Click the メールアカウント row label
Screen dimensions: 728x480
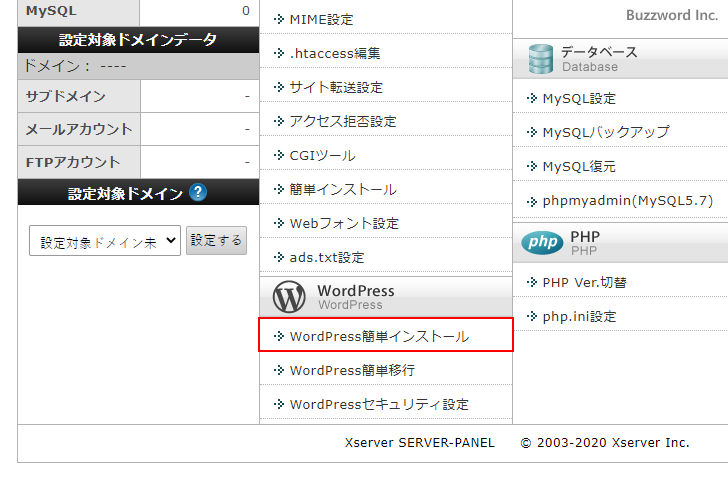(x=79, y=129)
